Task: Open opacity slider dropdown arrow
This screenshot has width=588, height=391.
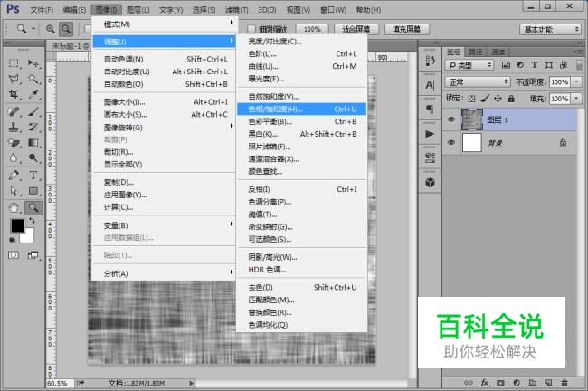Action: pyautogui.click(x=576, y=81)
